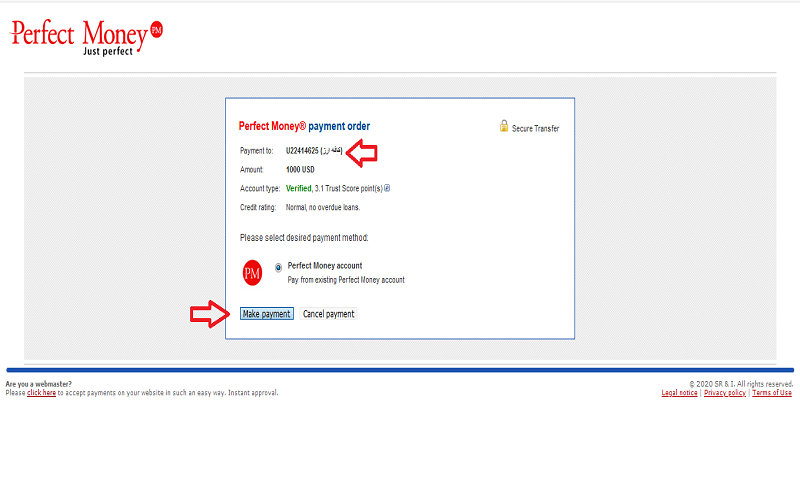Open the webmaster 'click here' link

pyautogui.click(x=41, y=392)
